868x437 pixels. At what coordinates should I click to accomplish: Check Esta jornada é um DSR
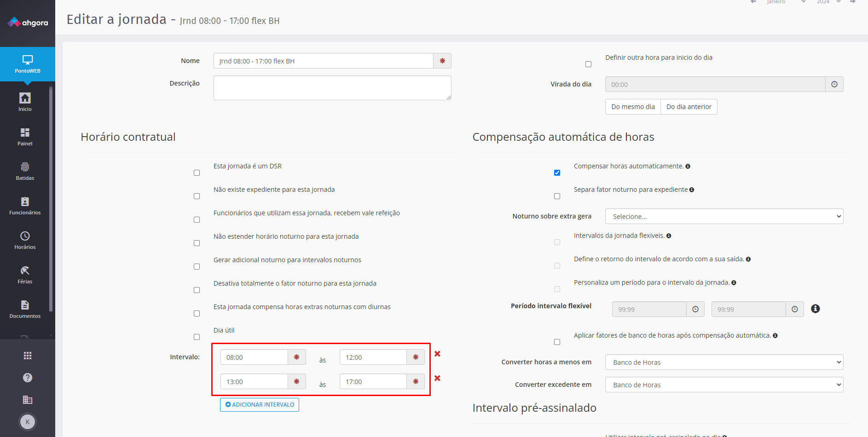197,173
